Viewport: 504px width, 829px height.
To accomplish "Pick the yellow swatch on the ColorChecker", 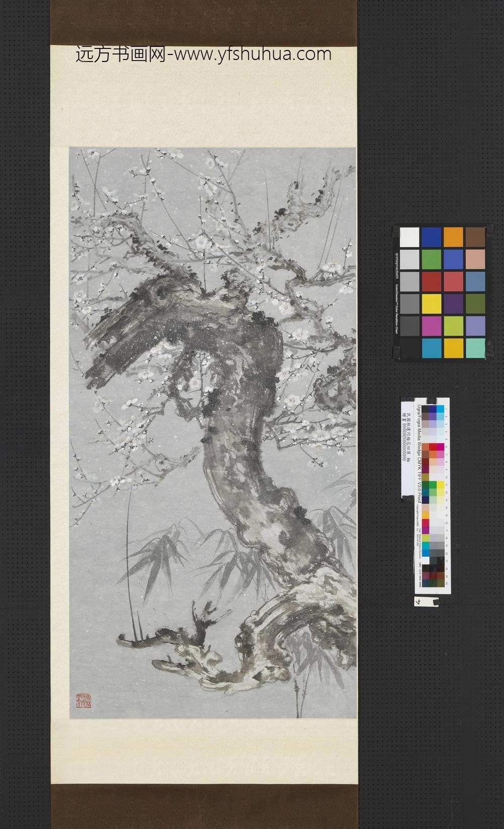I will click(431, 303).
